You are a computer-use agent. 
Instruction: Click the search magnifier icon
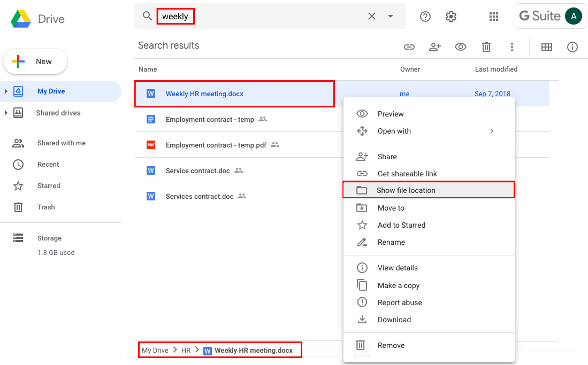pyautogui.click(x=147, y=16)
